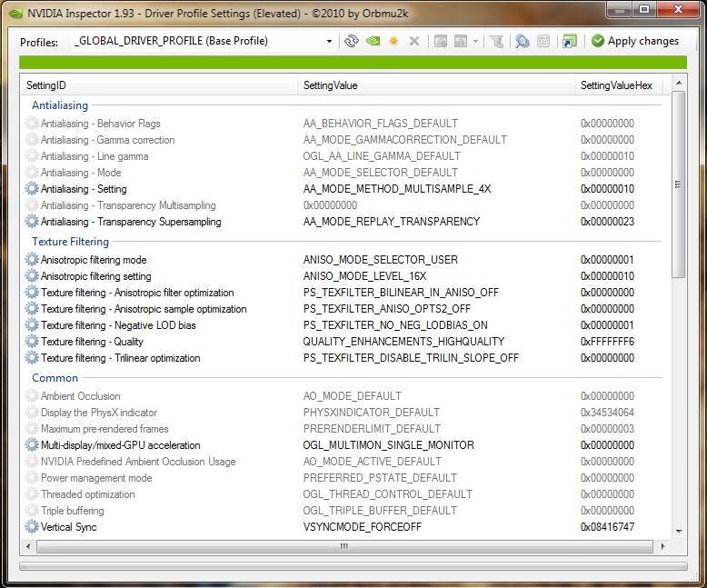The image size is (707, 588).
Task: Select Antialiasing - Transparency Multisampling row
Action: pos(342,205)
